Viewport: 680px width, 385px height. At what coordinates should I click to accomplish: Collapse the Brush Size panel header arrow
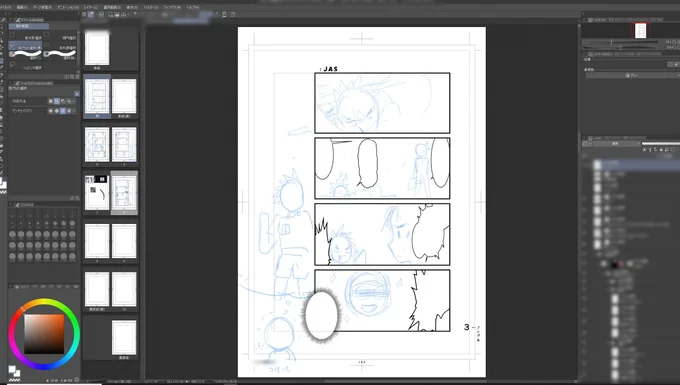click(11, 205)
